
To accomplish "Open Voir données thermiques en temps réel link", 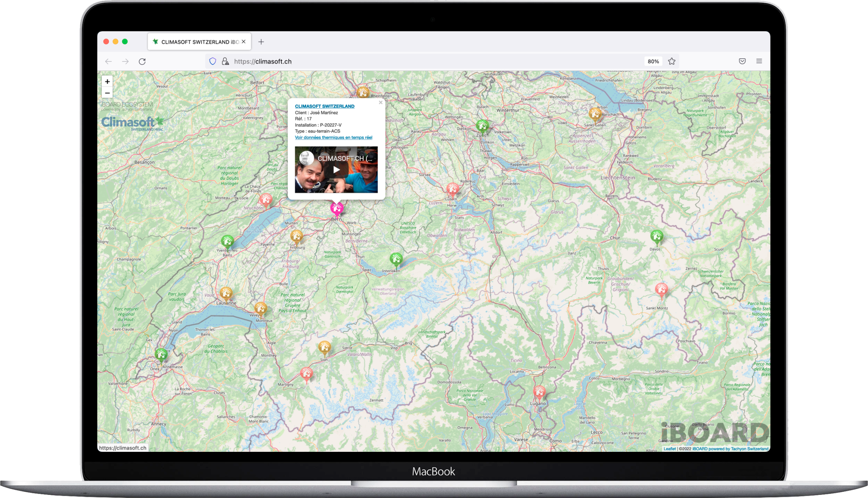I will (333, 138).
